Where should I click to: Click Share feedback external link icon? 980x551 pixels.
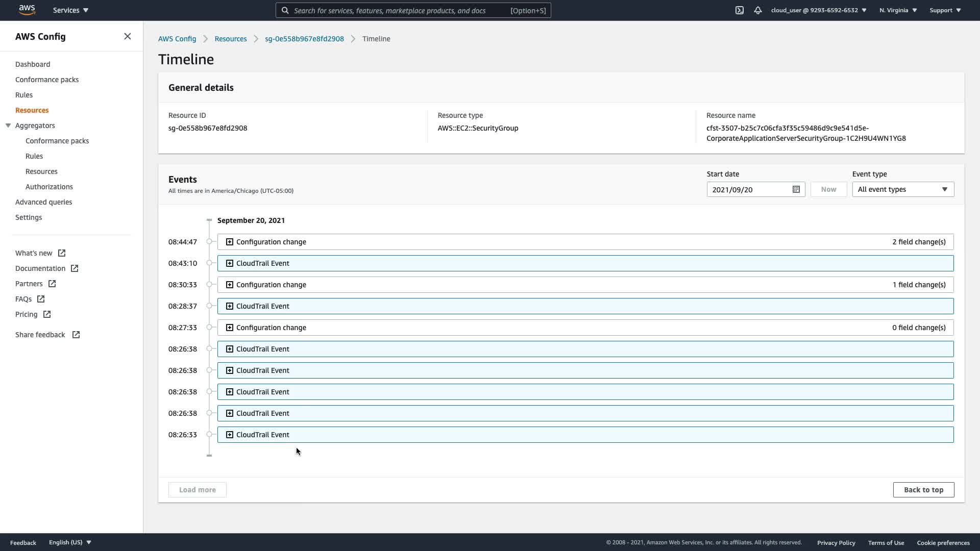tap(76, 335)
